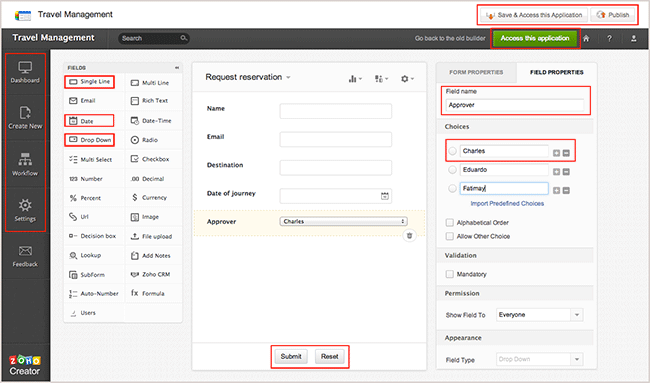The image size is (650, 383).
Task: Pick the Date field type
Action: tap(81, 121)
